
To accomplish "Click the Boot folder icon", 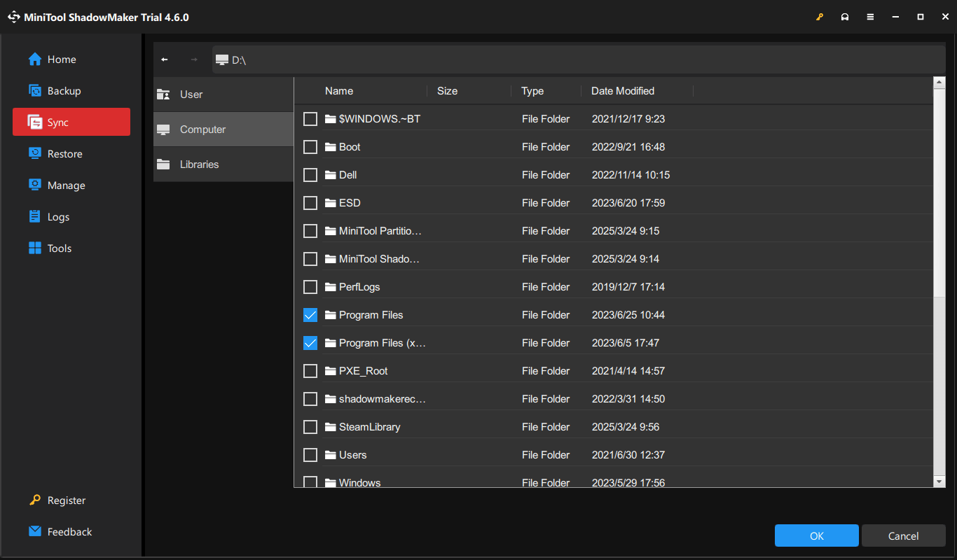I will [x=331, y=147].
